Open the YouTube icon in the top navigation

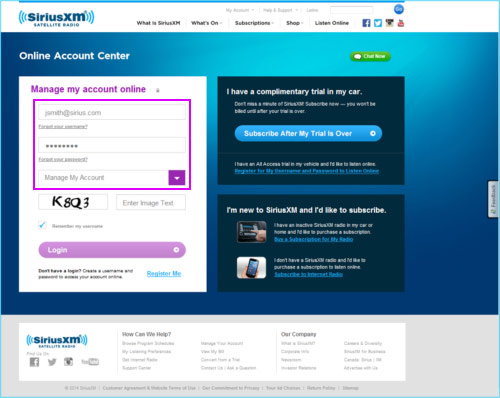point(401,23)
